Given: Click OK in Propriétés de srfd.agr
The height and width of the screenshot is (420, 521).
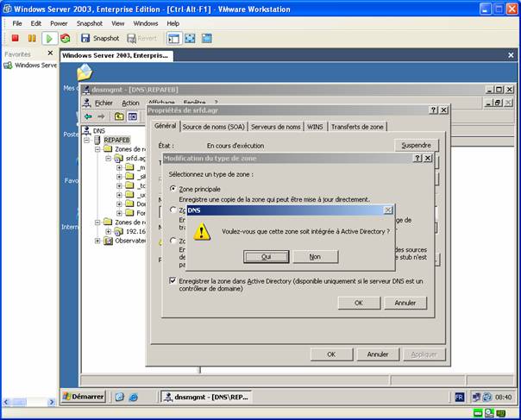Looking at the screenshot, I should coord(331,354).
